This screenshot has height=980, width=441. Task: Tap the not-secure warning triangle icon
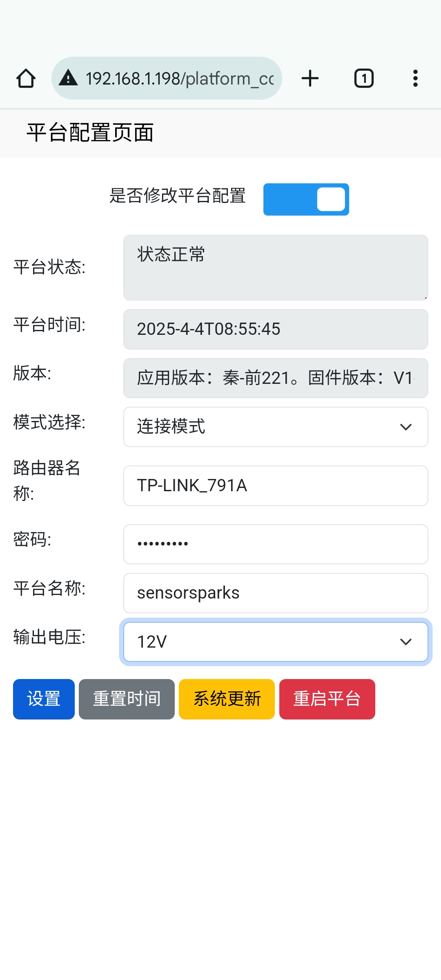tap(68, 78)
